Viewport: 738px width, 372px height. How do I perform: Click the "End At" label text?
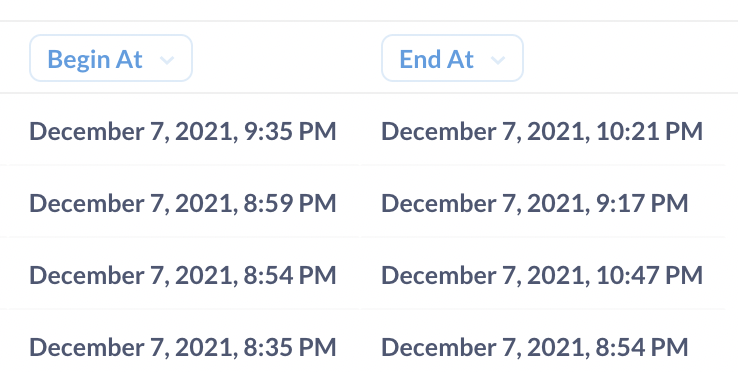point(436,60)
